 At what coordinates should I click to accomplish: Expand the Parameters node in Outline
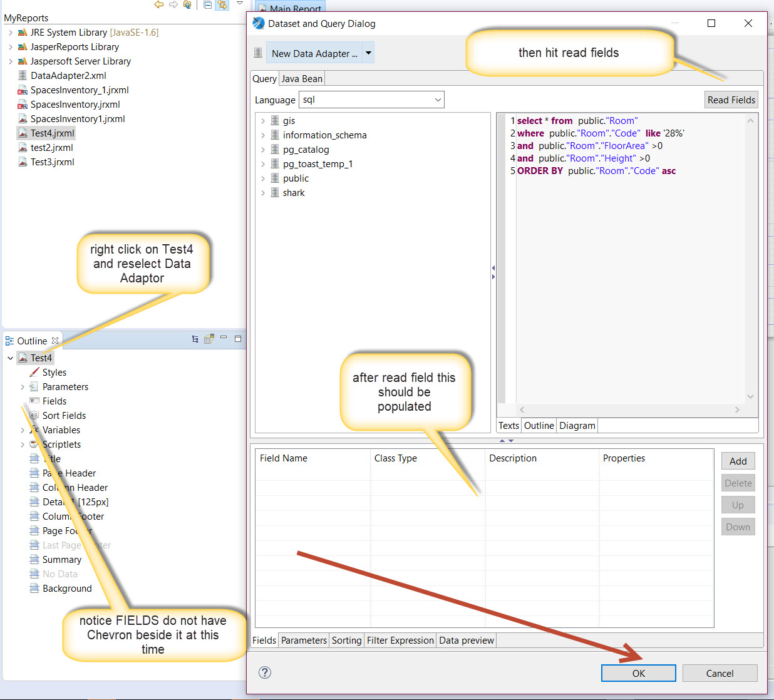[23, 387]
